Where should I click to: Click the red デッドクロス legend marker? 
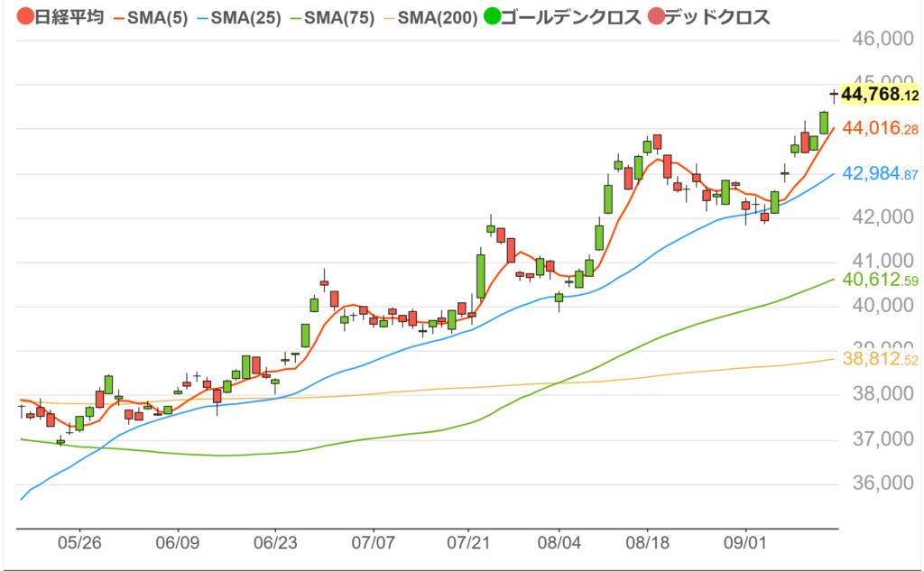pyautogui.click(x=653, y=16)
